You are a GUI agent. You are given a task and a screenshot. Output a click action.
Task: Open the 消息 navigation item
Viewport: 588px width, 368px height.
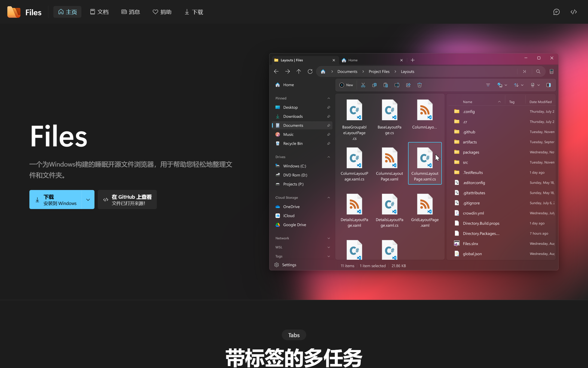click(x=131, y=12)
